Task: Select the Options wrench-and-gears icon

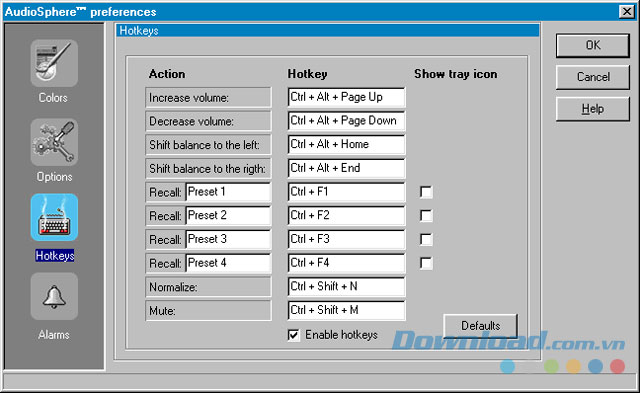Action: (x=54, y=142)
